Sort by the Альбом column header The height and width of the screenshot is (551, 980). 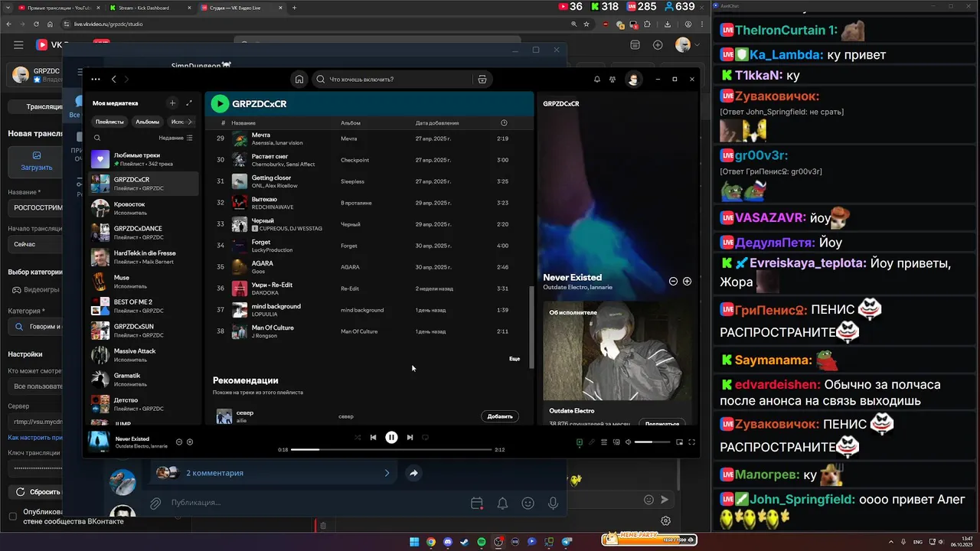pyautogui.click(x=350, y=122)
